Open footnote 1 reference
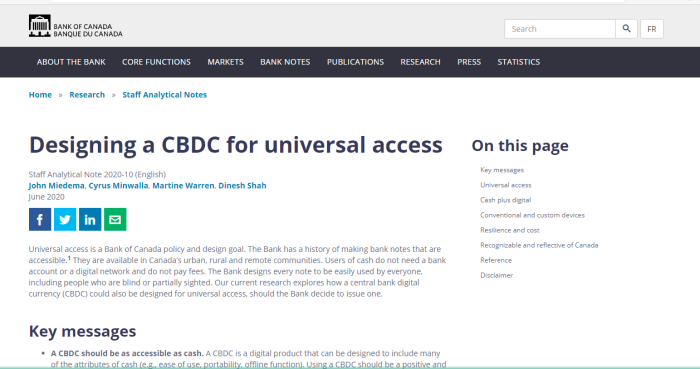Viewport: 700px width, 369px height. point(69,258)
